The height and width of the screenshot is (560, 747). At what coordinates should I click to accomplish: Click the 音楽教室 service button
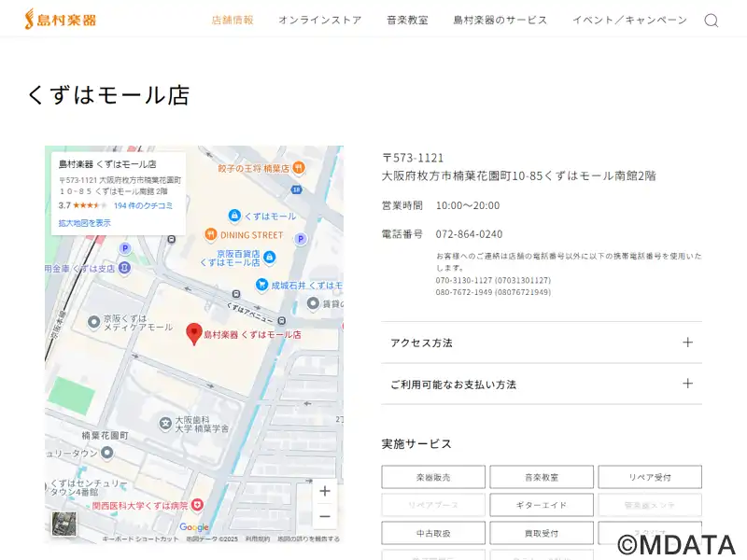pyautogui.click(x=542, y=477)
